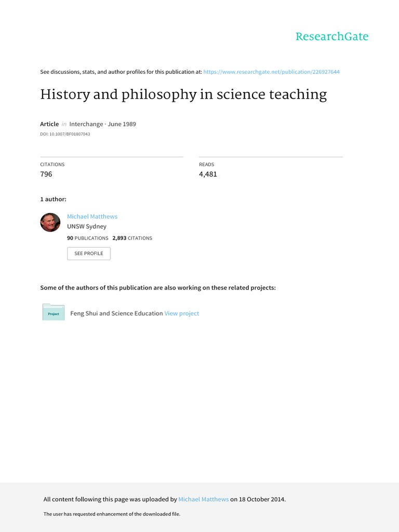
Task: Open the researchgate.net publication URL
Action: click(271, 72)
